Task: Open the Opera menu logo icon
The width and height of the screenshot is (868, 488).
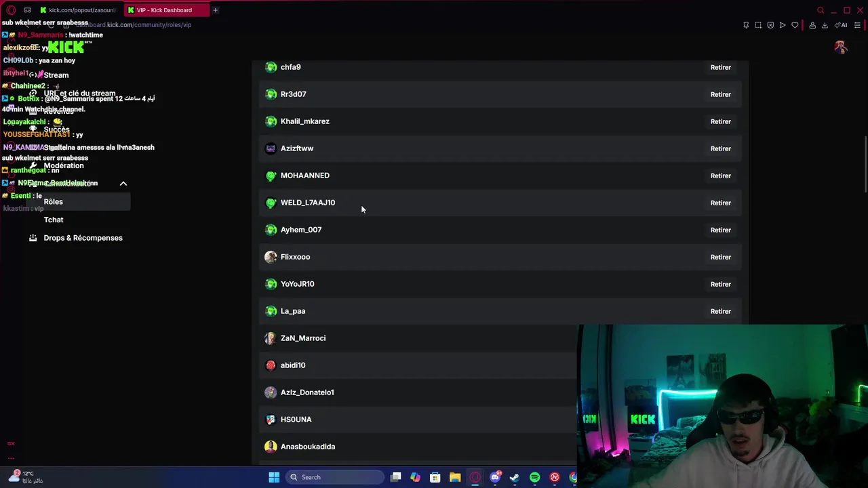Action: point(11,10)
